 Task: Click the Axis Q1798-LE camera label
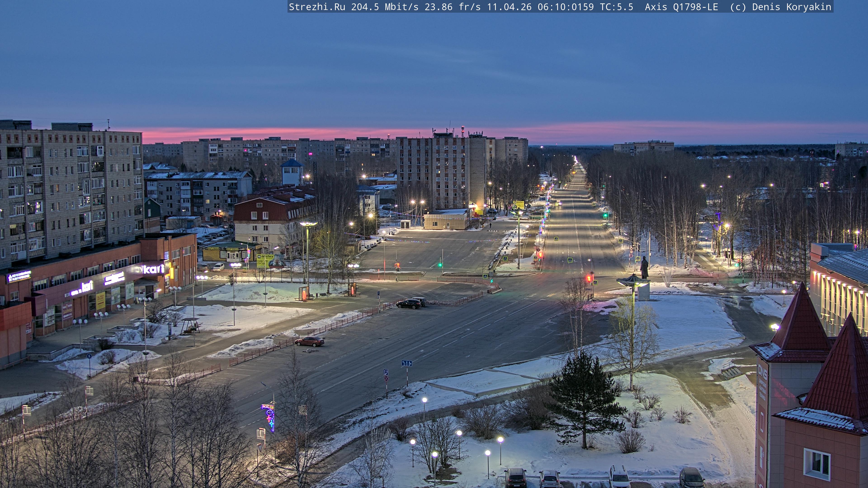681,7
